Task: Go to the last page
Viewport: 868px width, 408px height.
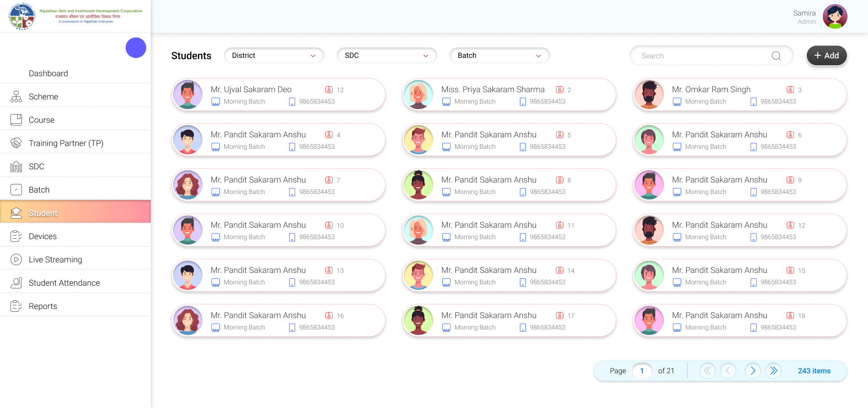Action: point(773,371)
